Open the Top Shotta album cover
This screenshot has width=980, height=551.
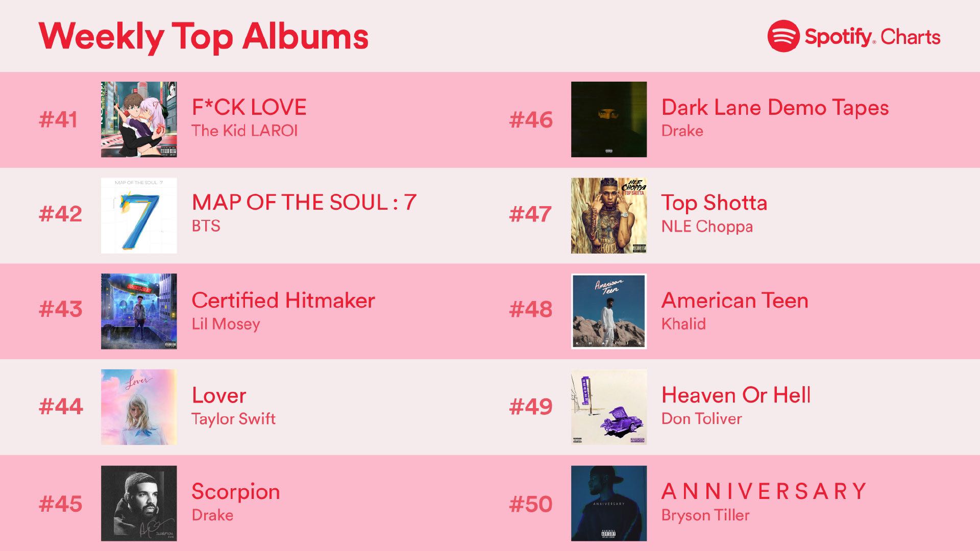(609, 215)
